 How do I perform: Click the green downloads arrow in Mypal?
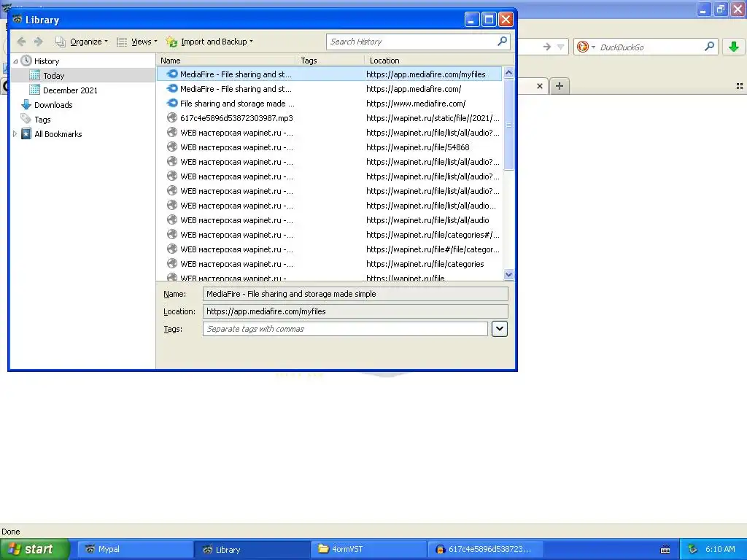coord(734,47)
